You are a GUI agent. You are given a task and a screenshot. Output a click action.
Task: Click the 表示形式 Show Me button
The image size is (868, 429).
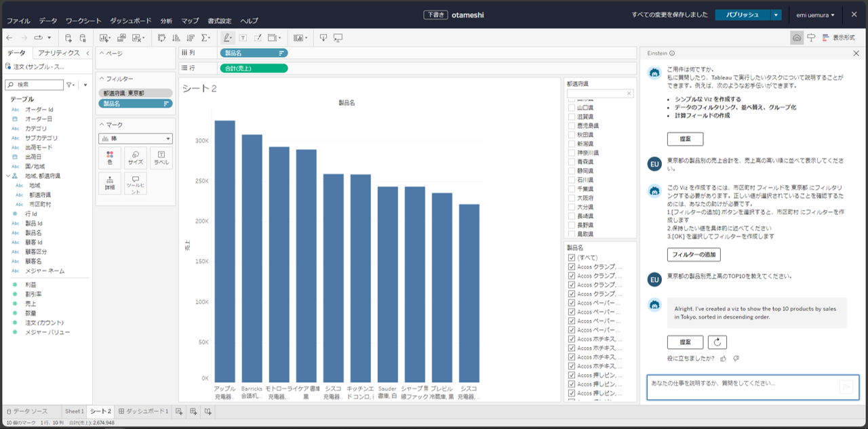(839, 37)
